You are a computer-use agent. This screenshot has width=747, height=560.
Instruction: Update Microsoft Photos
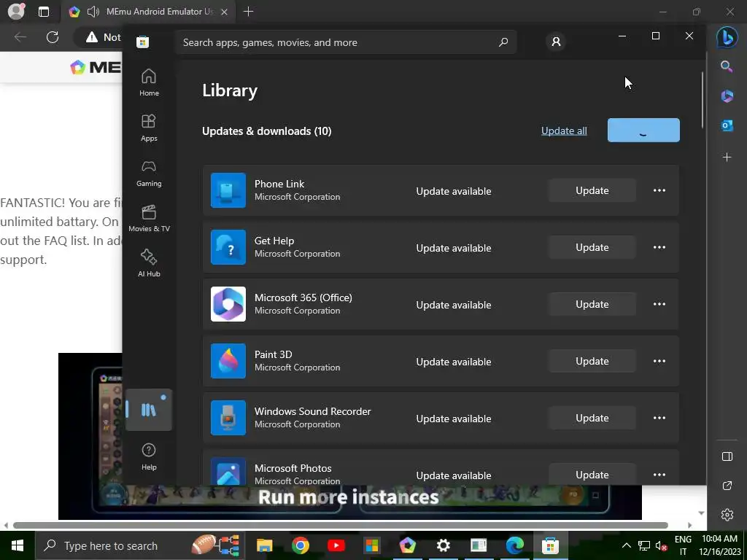[x=592, y=474]
